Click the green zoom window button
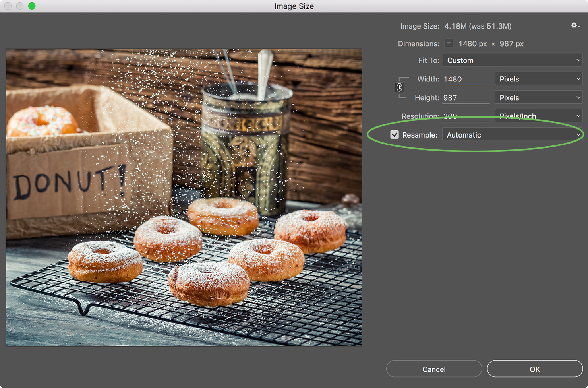The height and width of the screenshot is (388, 588). 32,6
